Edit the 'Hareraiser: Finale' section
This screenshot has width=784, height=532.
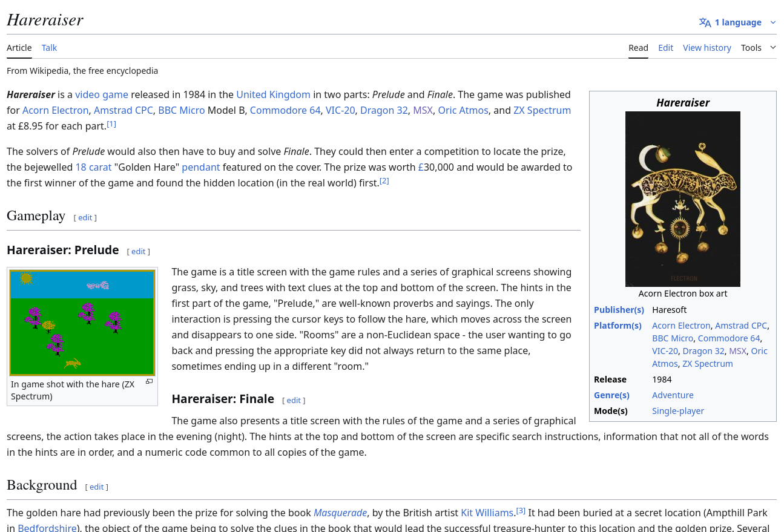pyautogui.click(x=294, y=401)
